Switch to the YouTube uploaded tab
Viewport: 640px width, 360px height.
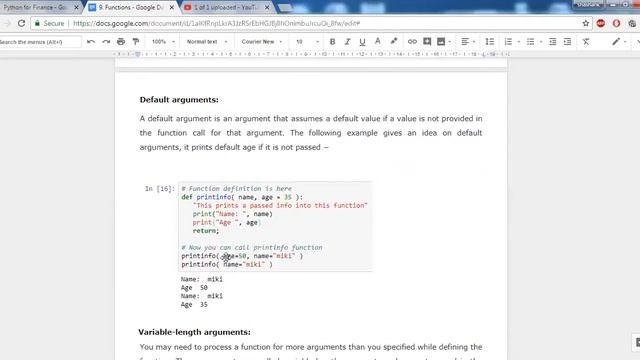pyautogui.click(x=226, y=7)
